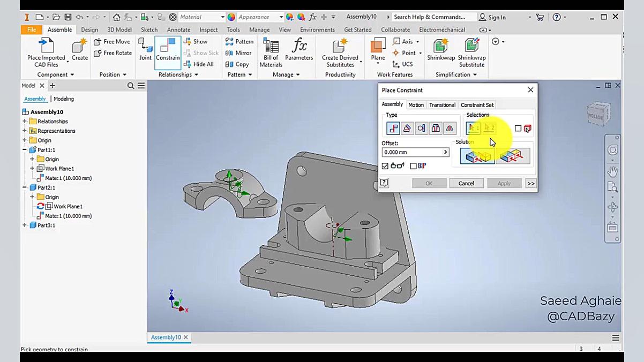Screen dimensions: 644x362
Task: Select the Tangent constraint type icon
Action: 422,129
